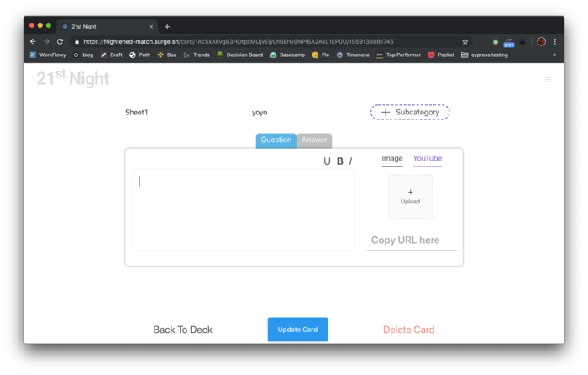
Task: Click the plus Upload image box
Action: pyautogui.click(x=410, y=197)
